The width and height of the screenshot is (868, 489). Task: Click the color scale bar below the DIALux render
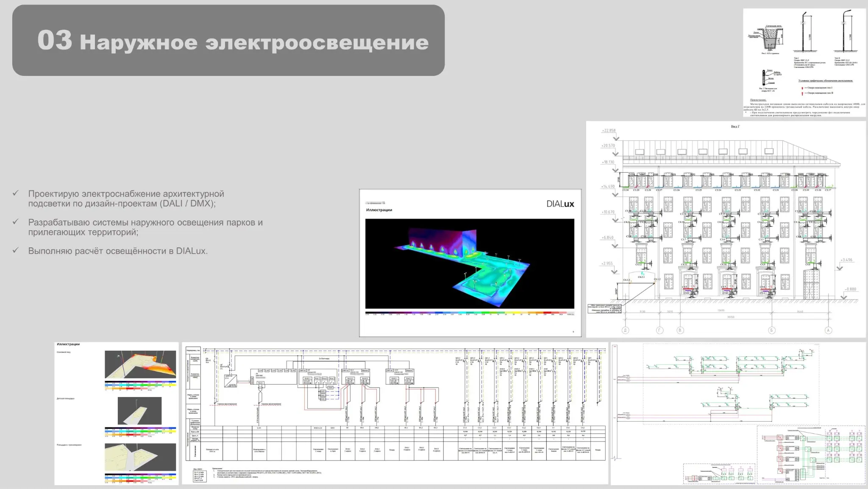pyautogui.click(x=470, y=314)
